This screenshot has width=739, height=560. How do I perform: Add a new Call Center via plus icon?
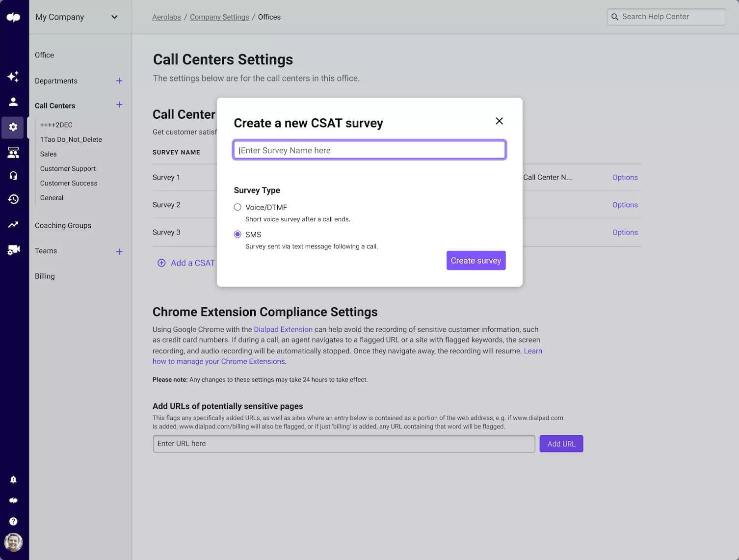point(119,105)
